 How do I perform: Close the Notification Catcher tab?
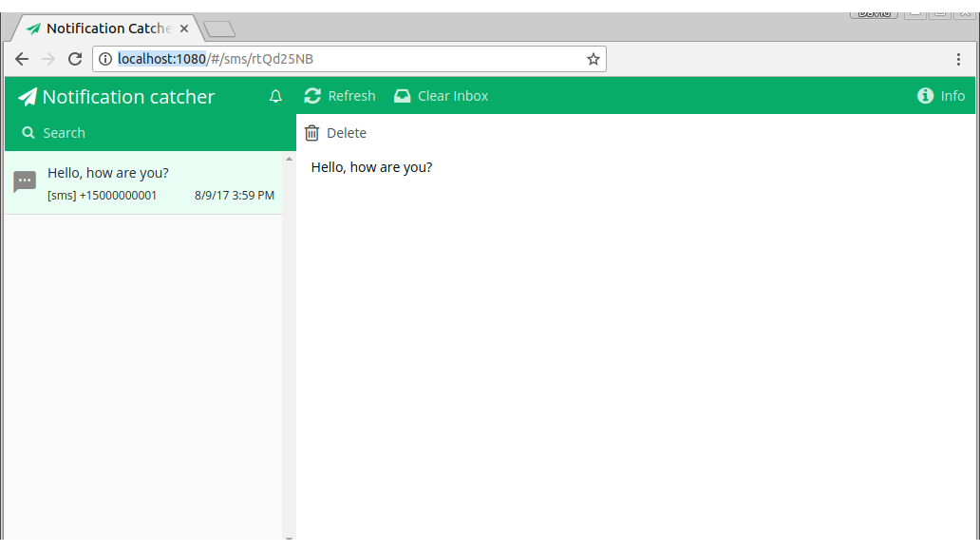click(x=184, y=29)
